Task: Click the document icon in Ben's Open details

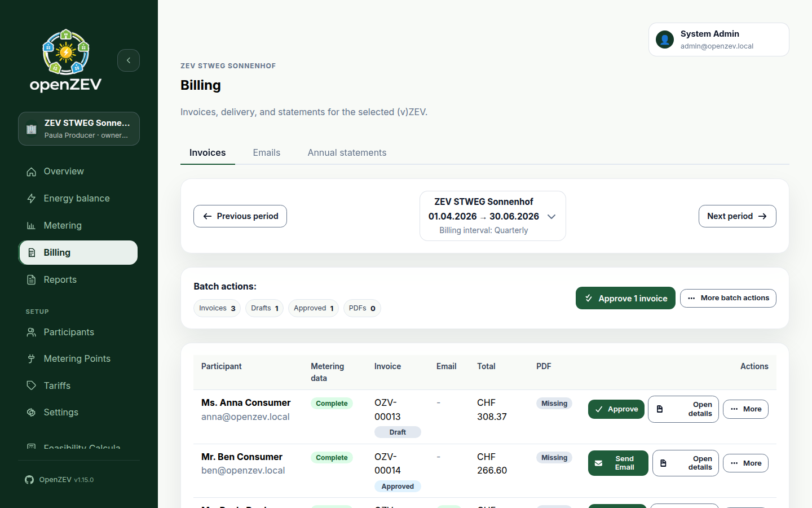Action: coord(664,463)
